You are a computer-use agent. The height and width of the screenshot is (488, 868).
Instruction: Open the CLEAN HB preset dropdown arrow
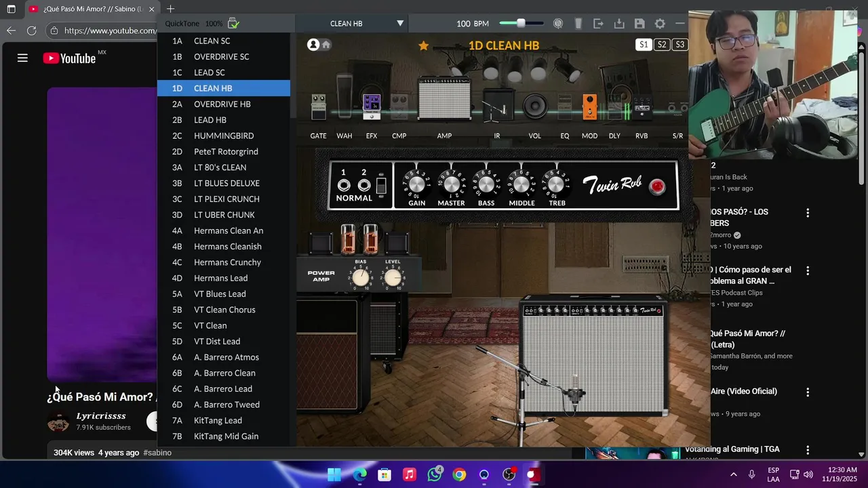coord(400,24)
